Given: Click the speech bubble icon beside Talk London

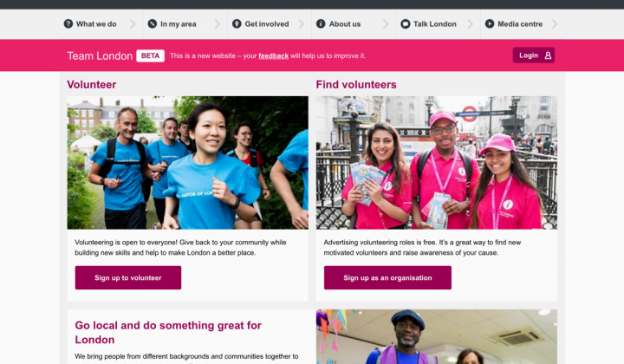Looking at the screenshot, I should (x=405, y=24).
